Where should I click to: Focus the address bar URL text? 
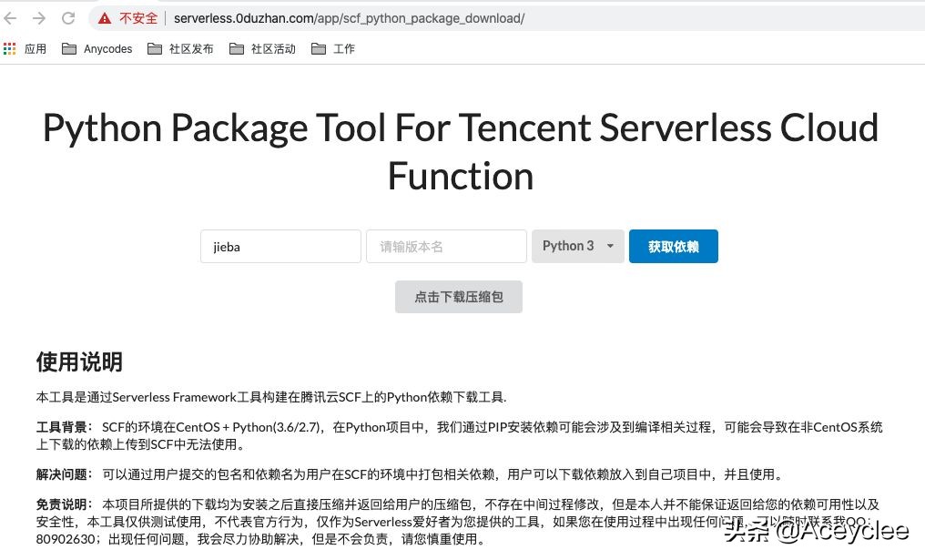point(350,18)
